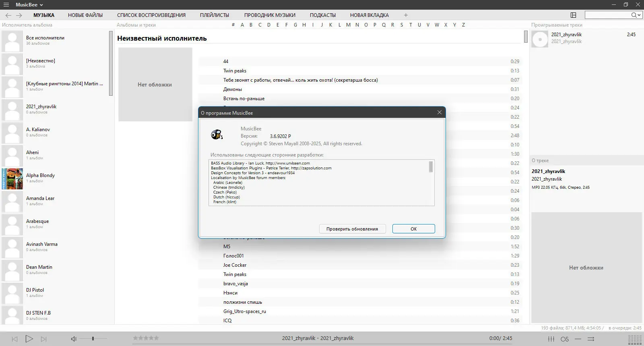This screenshot has height=346, width=644.
Task: Open the MusicBee dropdown menu
Action: (x=29, y=5)
